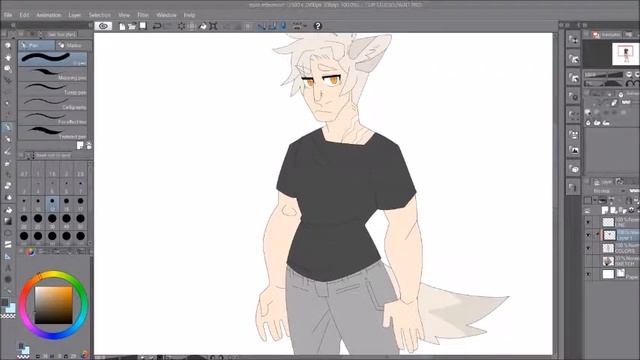
Task: Open the File menu
Action: [8, 15]
